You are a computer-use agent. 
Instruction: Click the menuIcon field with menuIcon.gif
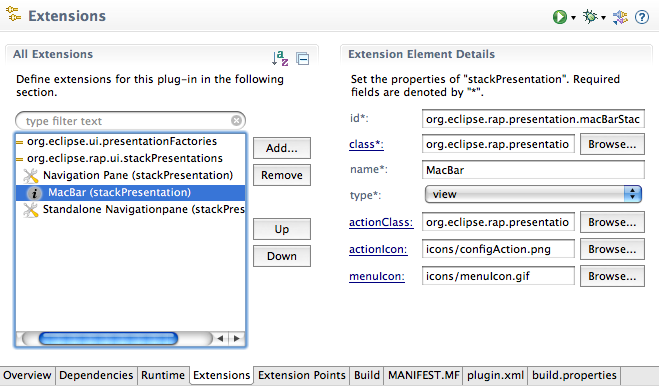click(x=498, y=276)
